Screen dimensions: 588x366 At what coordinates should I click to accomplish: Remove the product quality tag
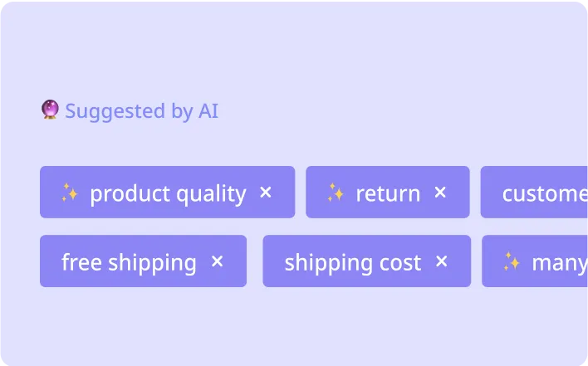266,193
